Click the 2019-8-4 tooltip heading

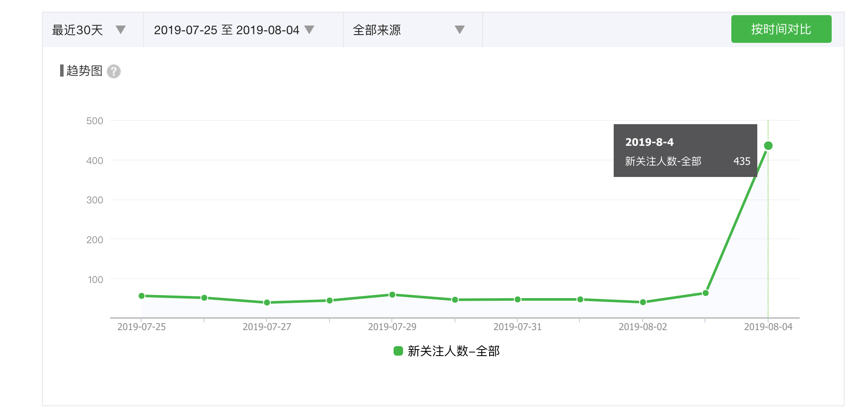650,142
